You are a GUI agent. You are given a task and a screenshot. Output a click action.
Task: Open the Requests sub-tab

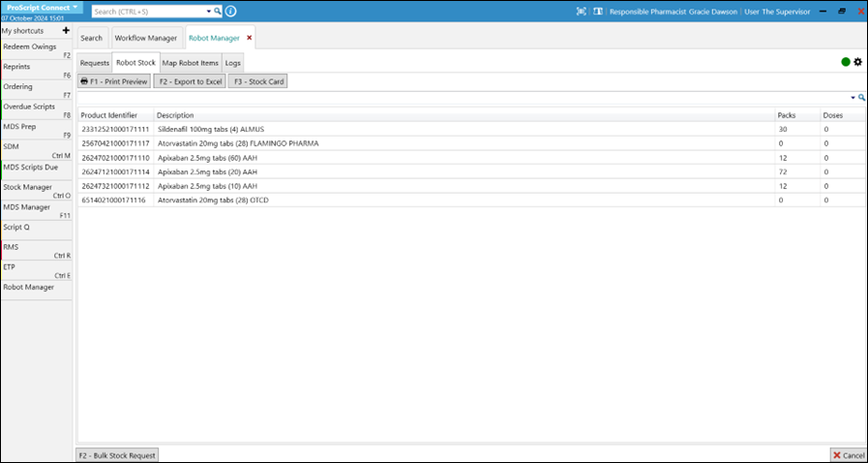point(95,63)
